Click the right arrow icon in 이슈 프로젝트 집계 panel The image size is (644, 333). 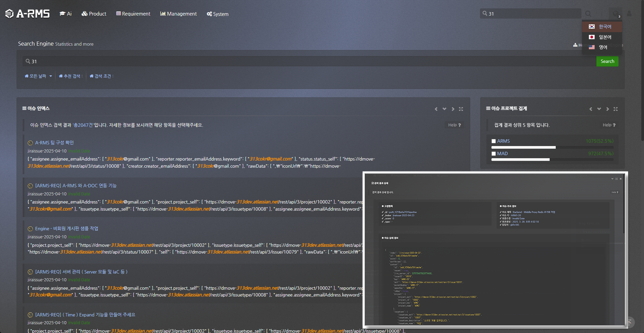pyautogui.click(x=607, y=109)
